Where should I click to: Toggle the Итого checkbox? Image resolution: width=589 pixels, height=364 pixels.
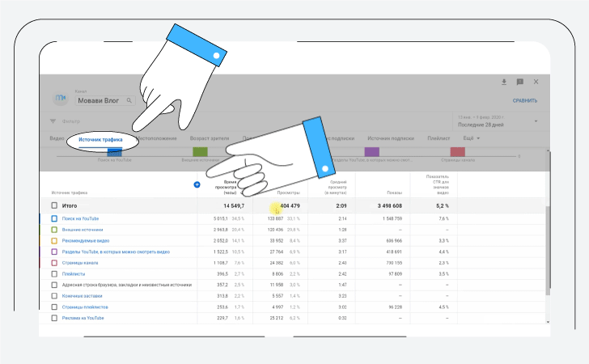pos(54,205)
